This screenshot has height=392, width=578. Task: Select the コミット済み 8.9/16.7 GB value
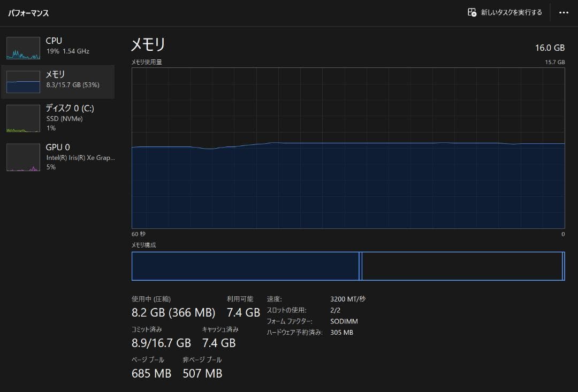tap(161, 343)
